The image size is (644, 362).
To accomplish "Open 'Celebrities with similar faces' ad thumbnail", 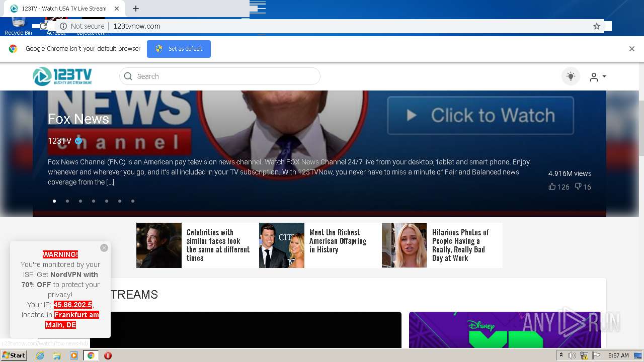I will 159,245.
